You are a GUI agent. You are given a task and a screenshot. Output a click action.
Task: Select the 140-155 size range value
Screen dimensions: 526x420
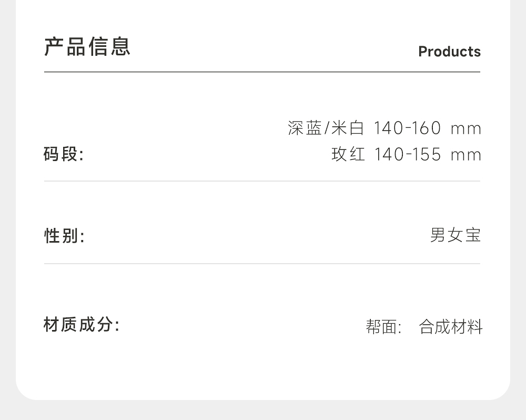tap(407, 154)
